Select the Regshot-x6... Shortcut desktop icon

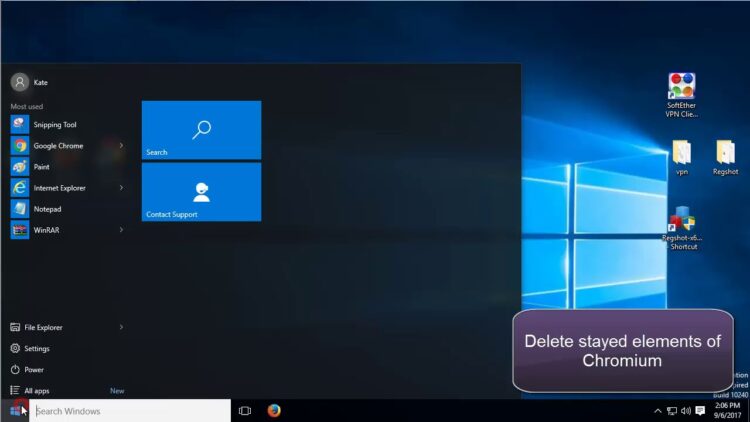(x=683, y=228)
